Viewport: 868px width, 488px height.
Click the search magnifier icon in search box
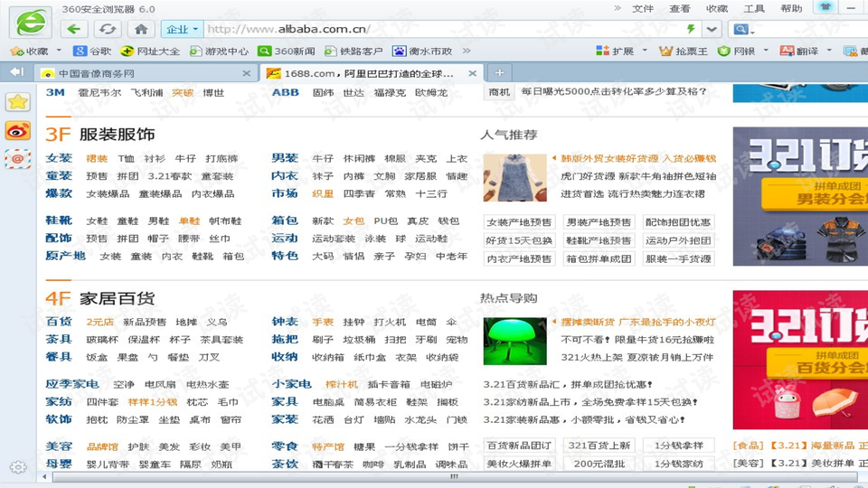741,30
